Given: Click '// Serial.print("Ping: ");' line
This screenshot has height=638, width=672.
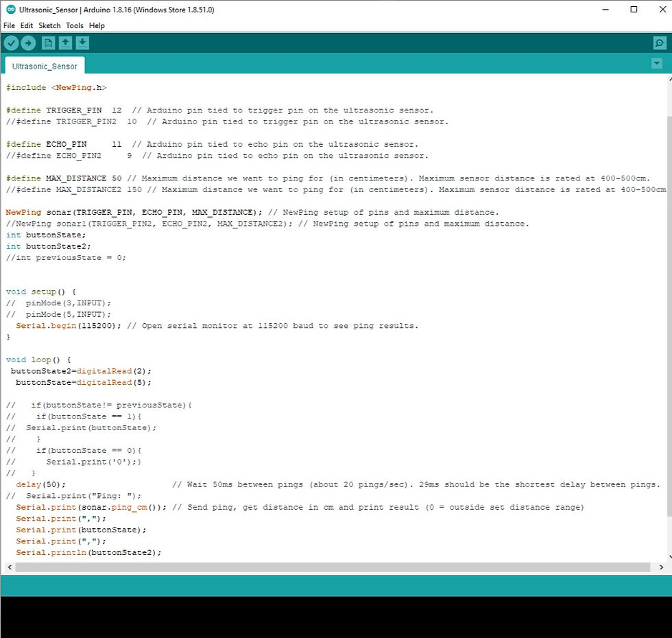Looking at the screenshot, I should (x=74, y=495).
